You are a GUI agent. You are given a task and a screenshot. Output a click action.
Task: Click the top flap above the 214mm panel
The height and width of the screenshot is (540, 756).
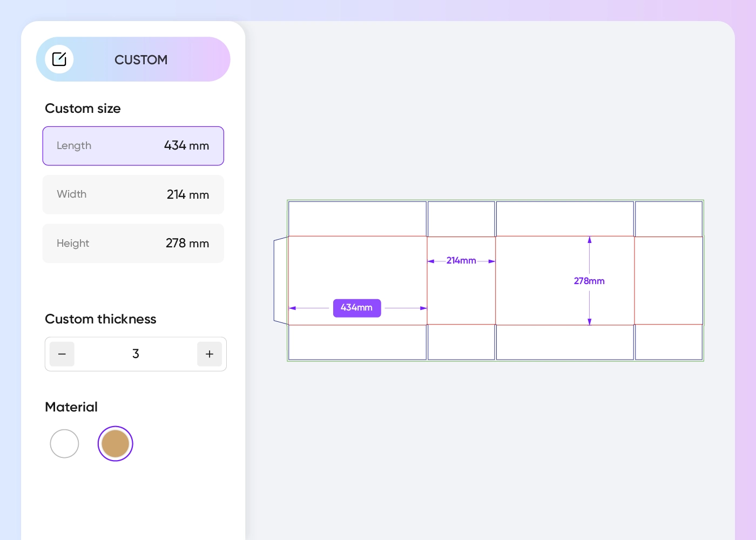pyautogui.click(x=461, y=219)
